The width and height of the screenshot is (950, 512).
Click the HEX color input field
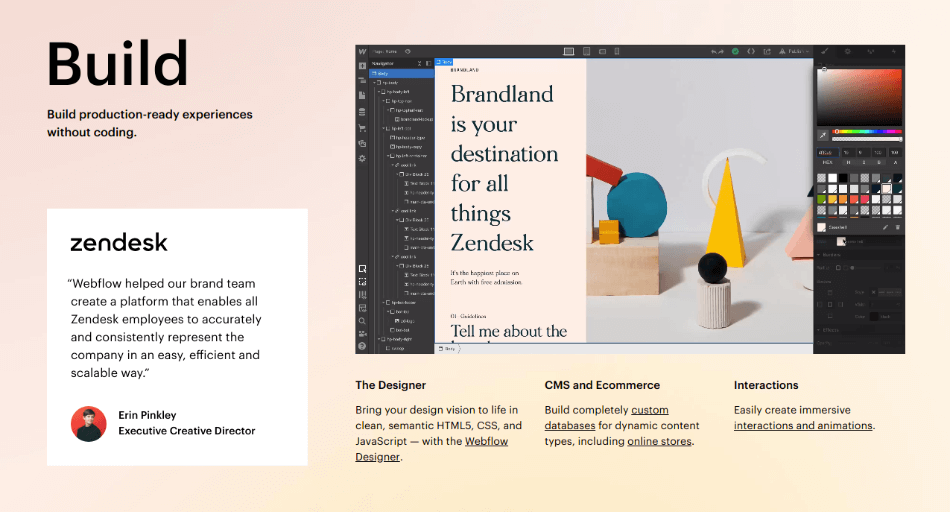point(828,153)
